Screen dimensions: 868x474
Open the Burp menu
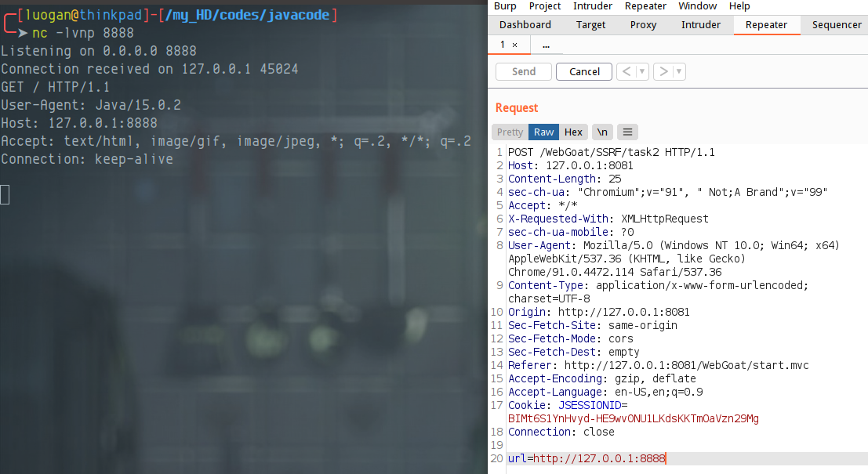coord(505,6)
